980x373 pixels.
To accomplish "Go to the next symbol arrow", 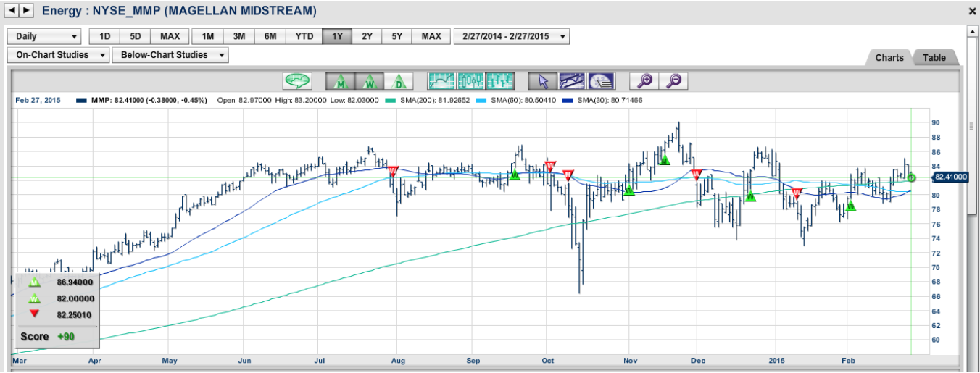I will [27, 10].
